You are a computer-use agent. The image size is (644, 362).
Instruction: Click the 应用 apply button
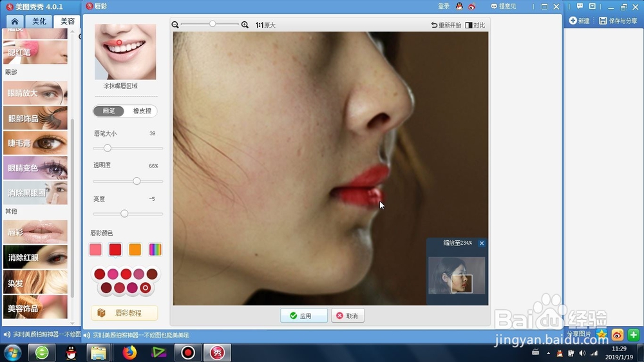click(x=304, y=316)
